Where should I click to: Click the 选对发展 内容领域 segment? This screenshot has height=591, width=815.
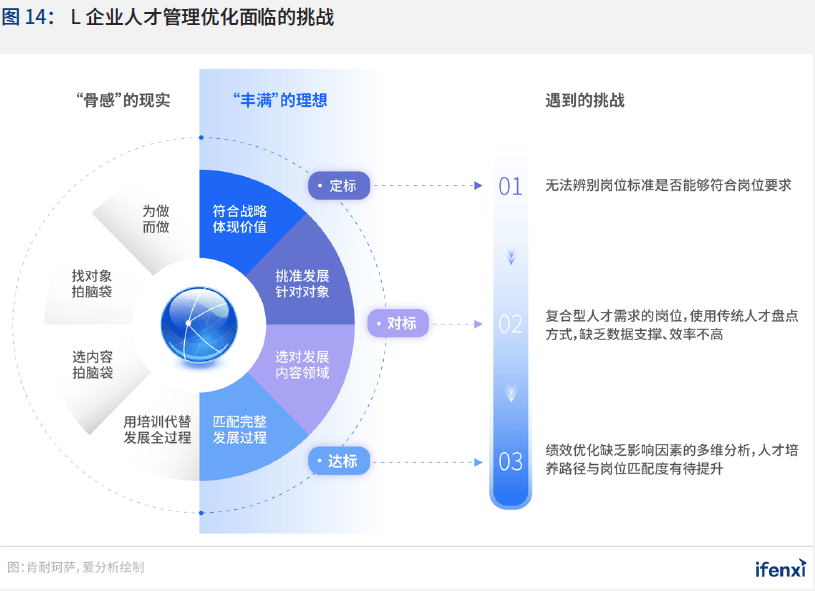302,365
